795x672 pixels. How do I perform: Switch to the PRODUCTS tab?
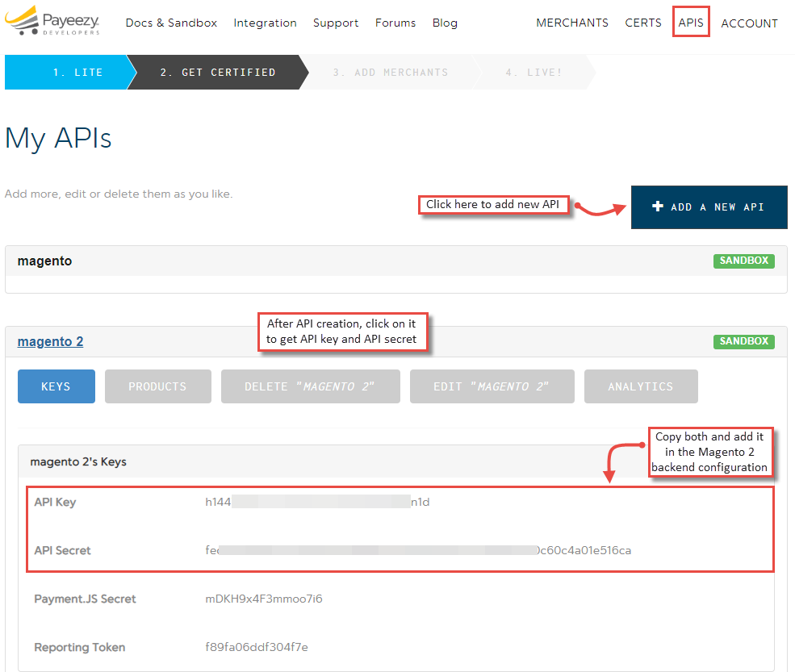(158, 386)
